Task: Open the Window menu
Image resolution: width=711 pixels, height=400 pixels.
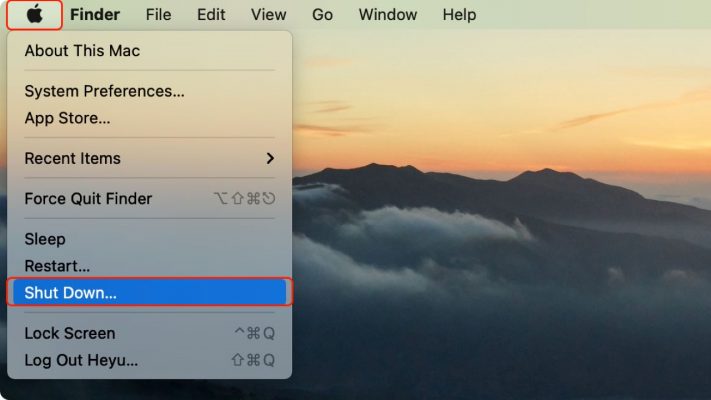Action: click(388, 15)
